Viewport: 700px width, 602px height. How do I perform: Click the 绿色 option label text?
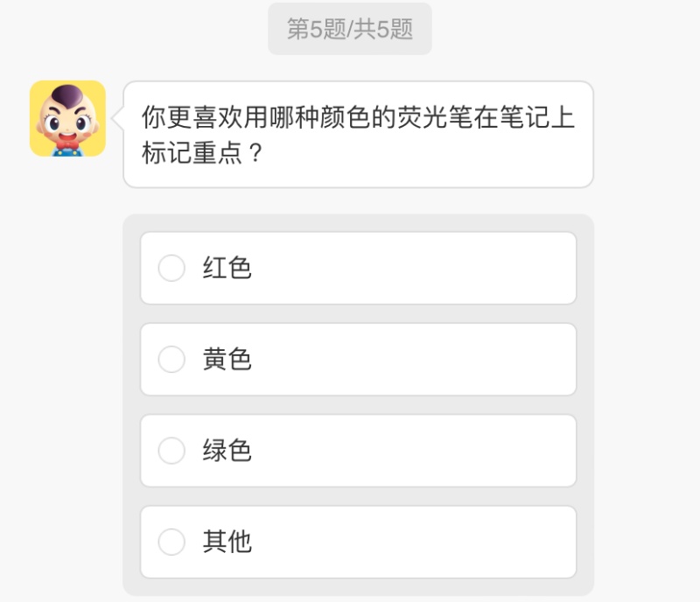pos(227,451)
